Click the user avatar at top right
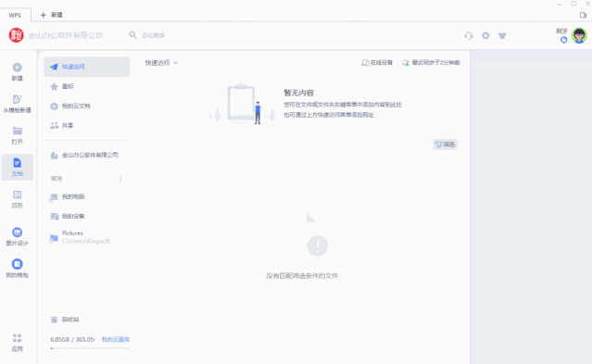Viewport: 592px width, 364px height. point(579,35)
